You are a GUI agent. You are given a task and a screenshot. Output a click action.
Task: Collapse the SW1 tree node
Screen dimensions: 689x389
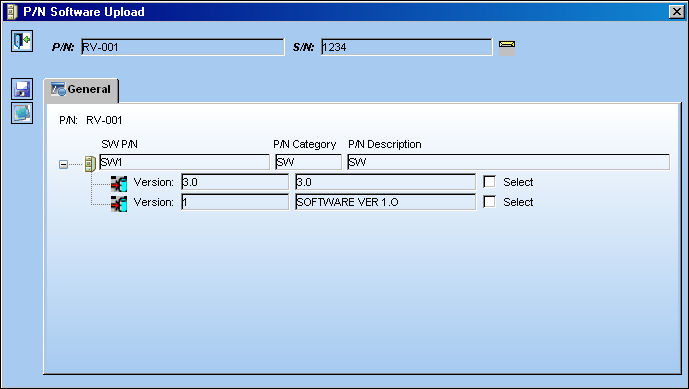click(63, 164)
